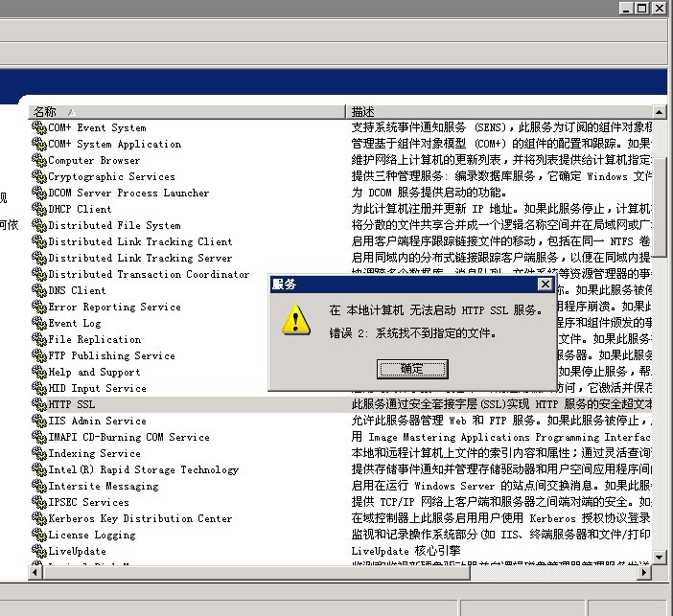Select FTP Publishing Service in list

111,355
